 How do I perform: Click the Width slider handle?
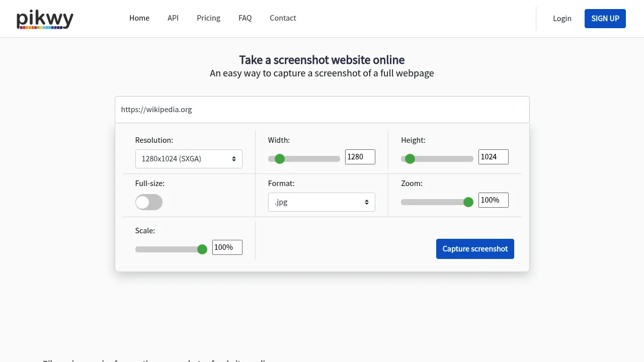click(280, 158)
